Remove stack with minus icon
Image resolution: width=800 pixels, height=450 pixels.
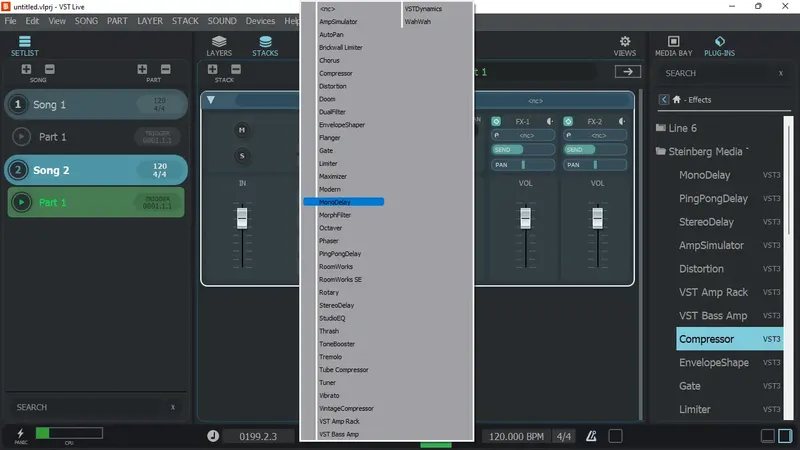pyautogui.click(x=236, y=69)
